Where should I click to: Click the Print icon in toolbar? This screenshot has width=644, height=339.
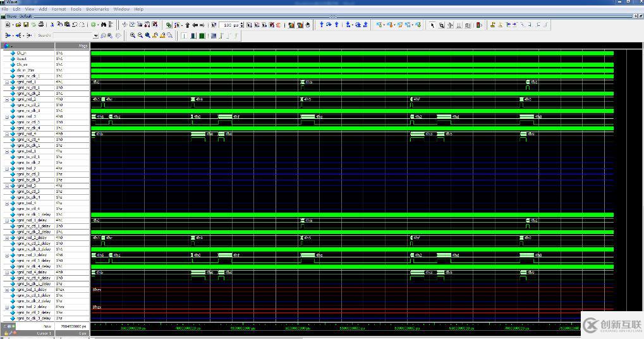[x=41, y=25]
